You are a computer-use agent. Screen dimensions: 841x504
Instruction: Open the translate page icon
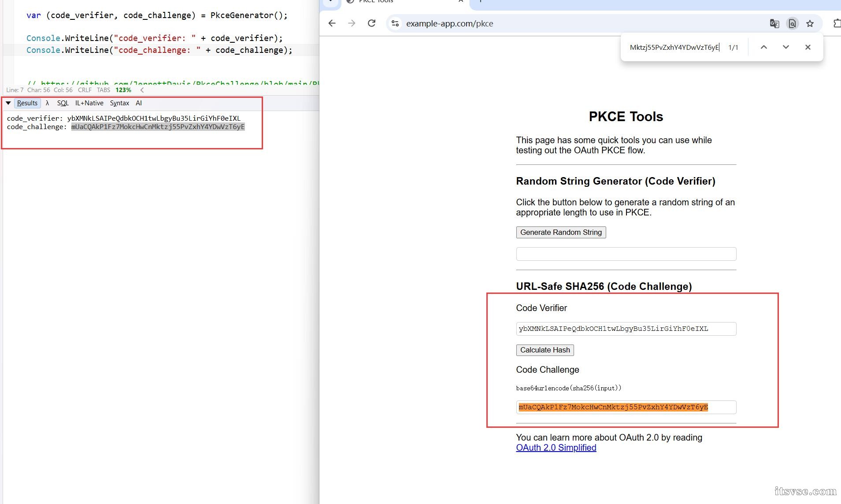coord(774,23)
